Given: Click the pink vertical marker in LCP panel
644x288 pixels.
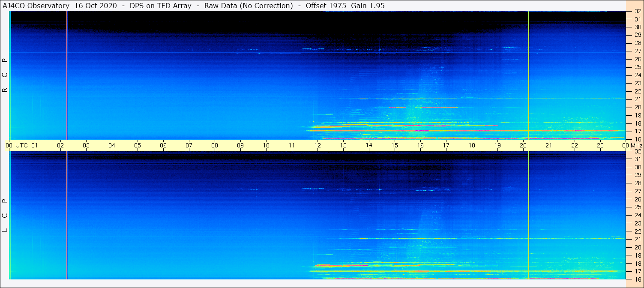Looking at the screenshot, I should pos(528,215).
